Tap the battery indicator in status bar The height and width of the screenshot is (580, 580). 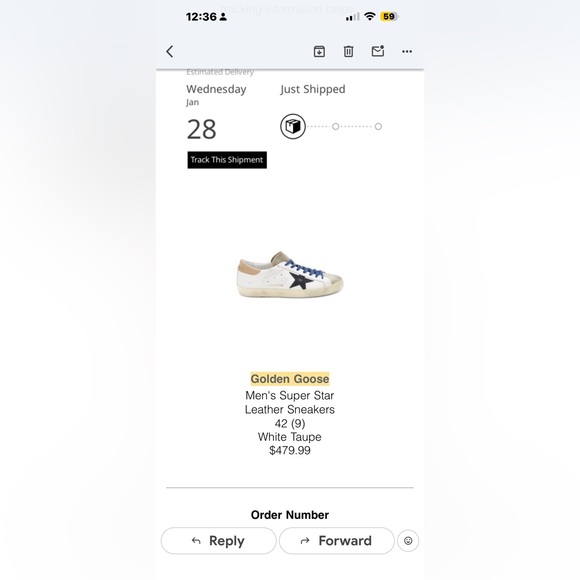click(x=389, y=17)
